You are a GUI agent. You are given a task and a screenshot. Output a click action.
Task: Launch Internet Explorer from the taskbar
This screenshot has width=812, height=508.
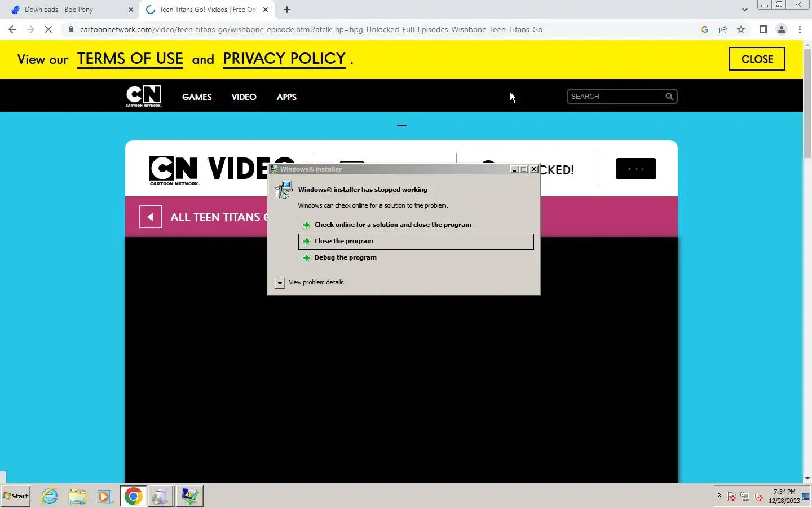[x=50, y=496]
